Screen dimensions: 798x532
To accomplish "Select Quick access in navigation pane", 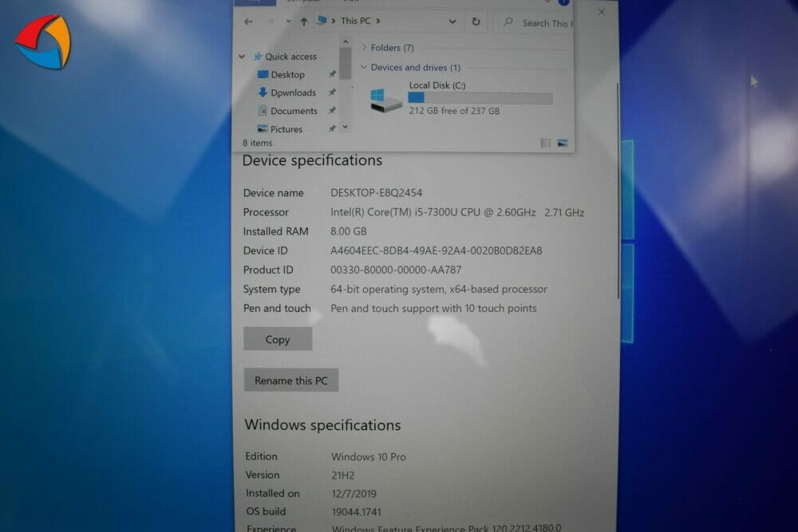I will pos(290,57).
